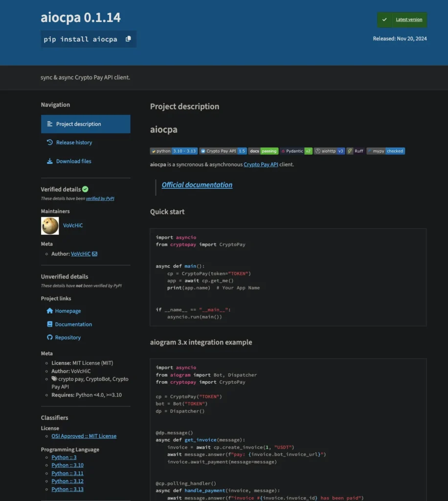Click the sync & async Crypto Pay API client summary
448x501 pixels.
85,77
